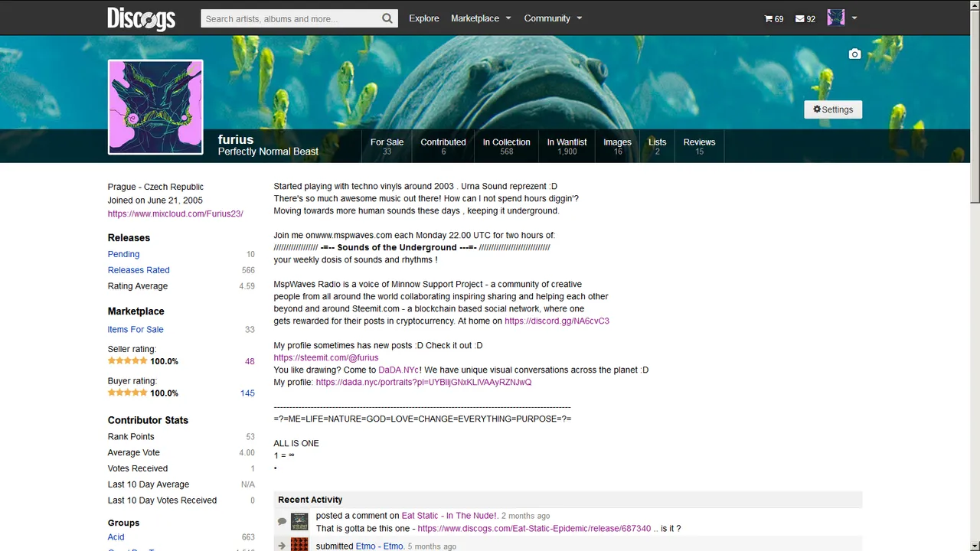Open the account dropdown arrow
The width and height of the screenshot is (980, 551).
pos(854,18)
